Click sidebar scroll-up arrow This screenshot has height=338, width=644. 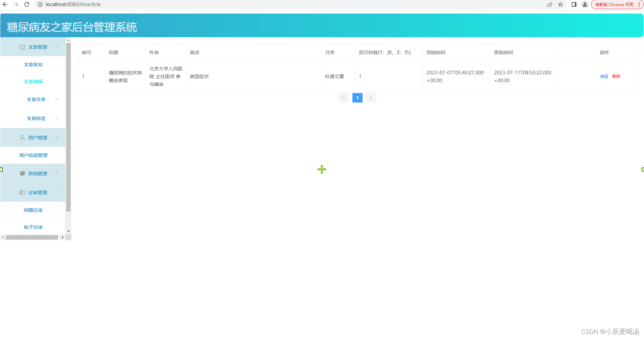(68, 40)
